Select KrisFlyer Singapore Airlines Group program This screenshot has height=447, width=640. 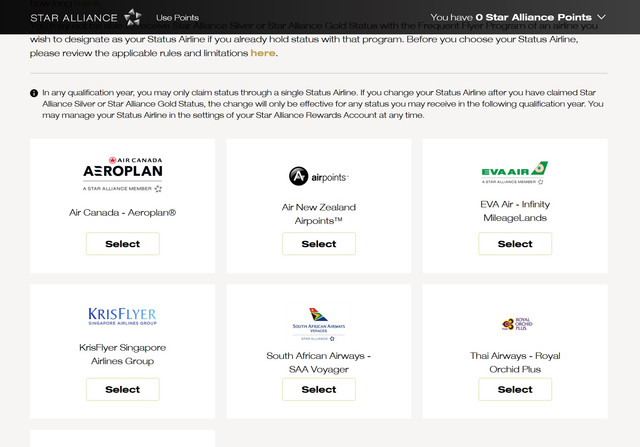(x=122, y=389)
